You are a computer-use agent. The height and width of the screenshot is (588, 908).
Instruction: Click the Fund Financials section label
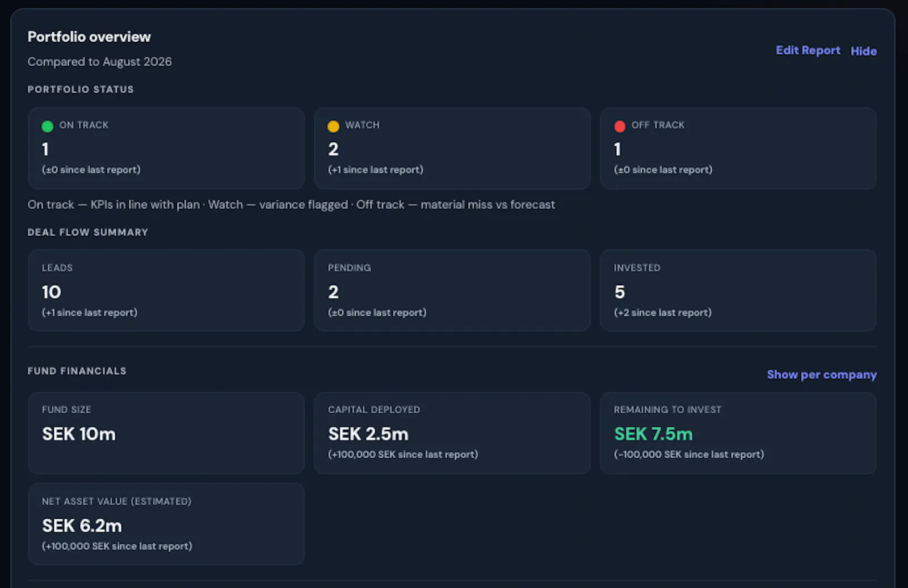coord(77,371)
